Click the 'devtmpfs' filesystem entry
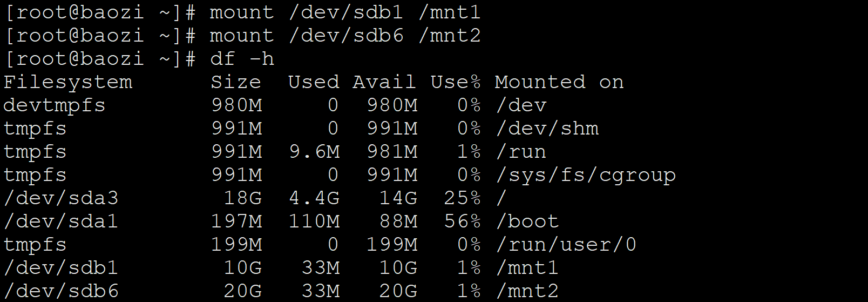The image size is (868, 302). pos(55,106)
